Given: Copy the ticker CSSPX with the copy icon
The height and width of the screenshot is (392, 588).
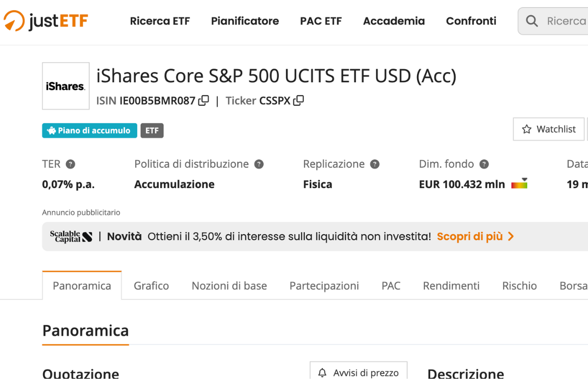Looking at the screenshot, I should pyautogui.click(x=298, y=100).
